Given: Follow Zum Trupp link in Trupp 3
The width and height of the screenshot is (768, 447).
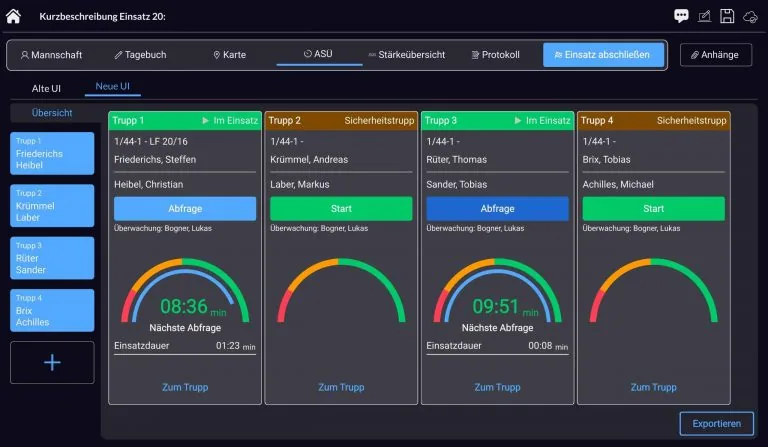Looking at the screenshot, I should [497, 387].
